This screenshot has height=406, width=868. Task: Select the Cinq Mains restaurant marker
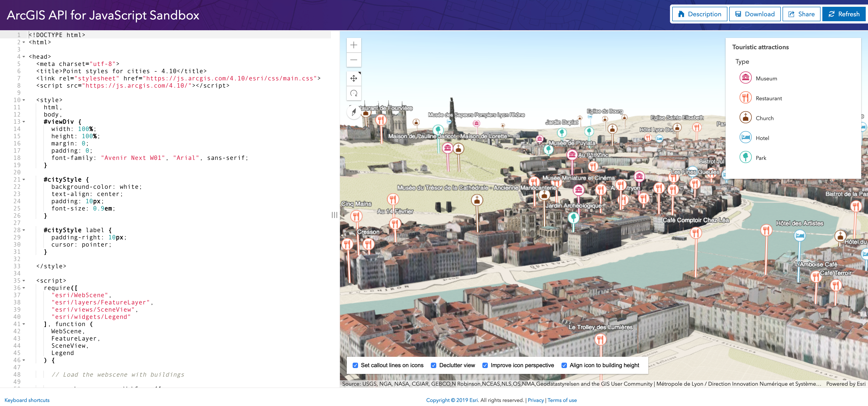tap(356, 216)
